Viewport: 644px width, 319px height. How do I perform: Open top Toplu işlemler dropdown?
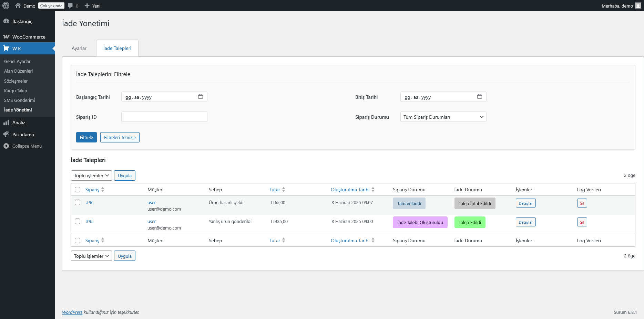click(91, 176)
